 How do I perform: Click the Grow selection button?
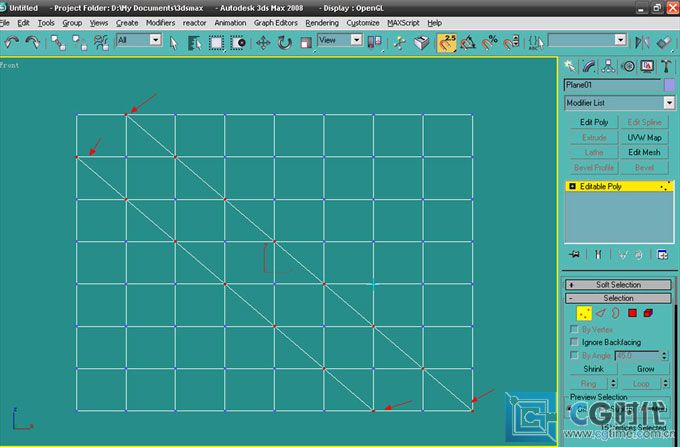644,369
